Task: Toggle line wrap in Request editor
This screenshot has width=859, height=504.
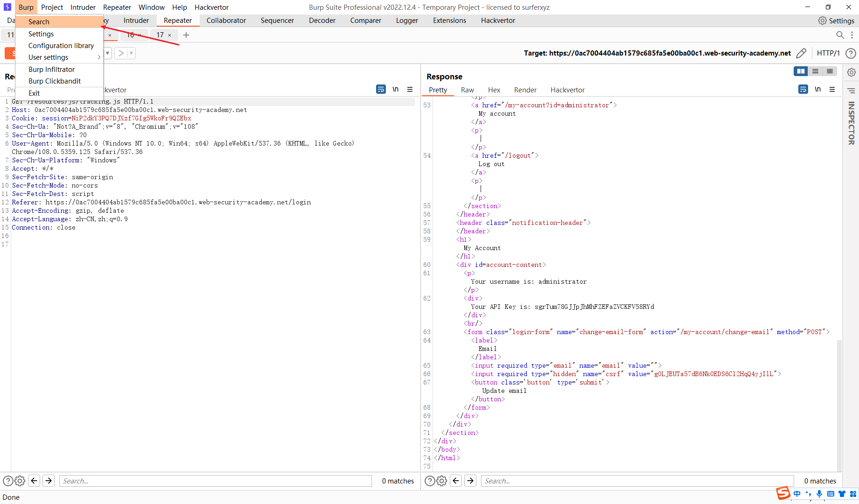Action: [381, 89]
